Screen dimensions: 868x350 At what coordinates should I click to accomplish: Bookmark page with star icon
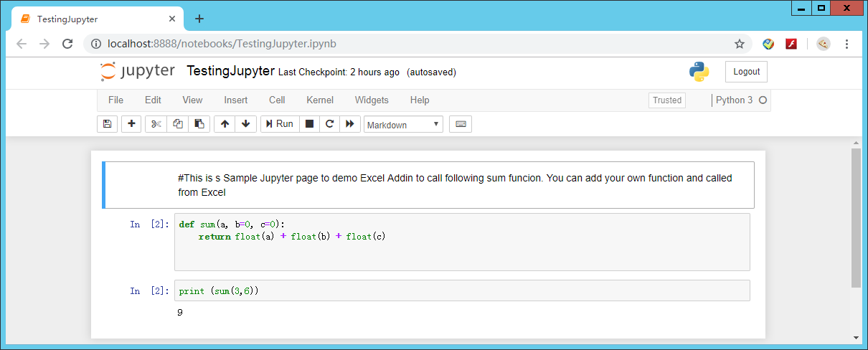[740, 44]
